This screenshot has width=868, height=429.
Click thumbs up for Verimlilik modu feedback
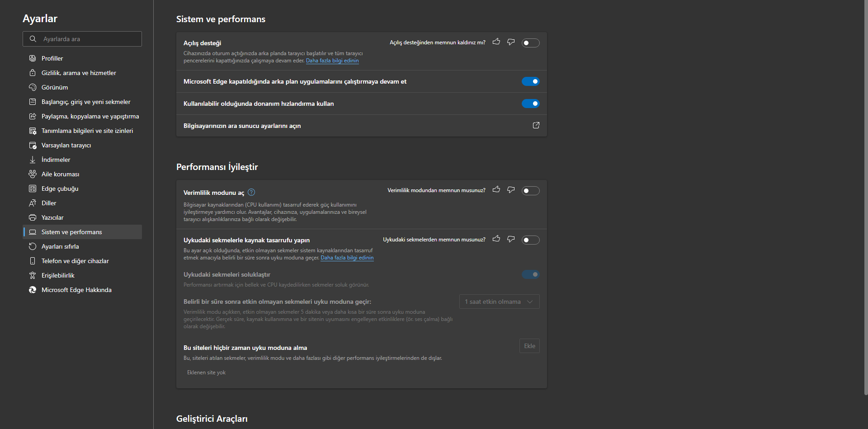tap(496, 190)
